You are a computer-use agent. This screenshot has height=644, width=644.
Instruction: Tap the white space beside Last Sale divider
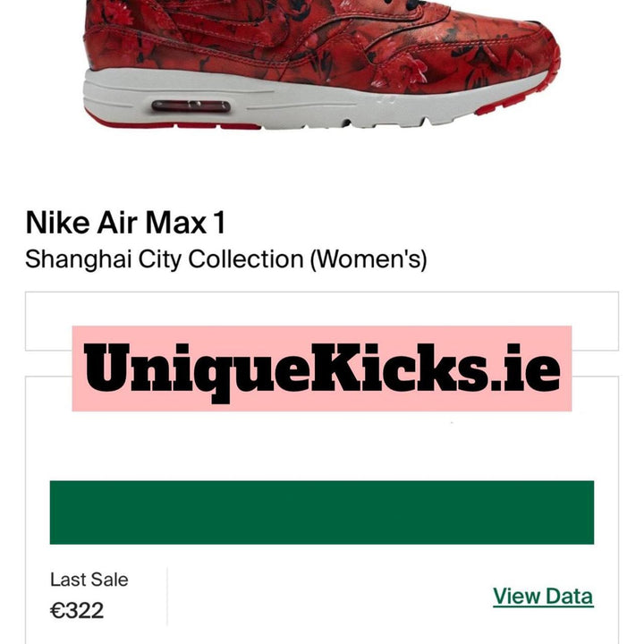[328, 597]
